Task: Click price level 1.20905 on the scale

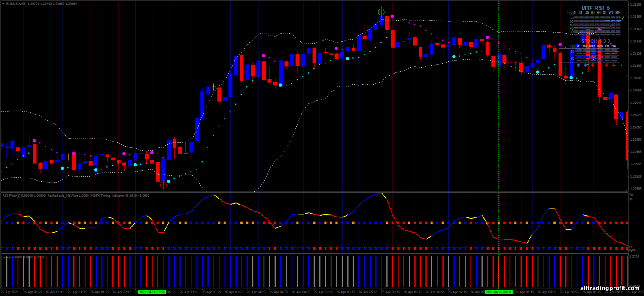Action: click(636, 189)
